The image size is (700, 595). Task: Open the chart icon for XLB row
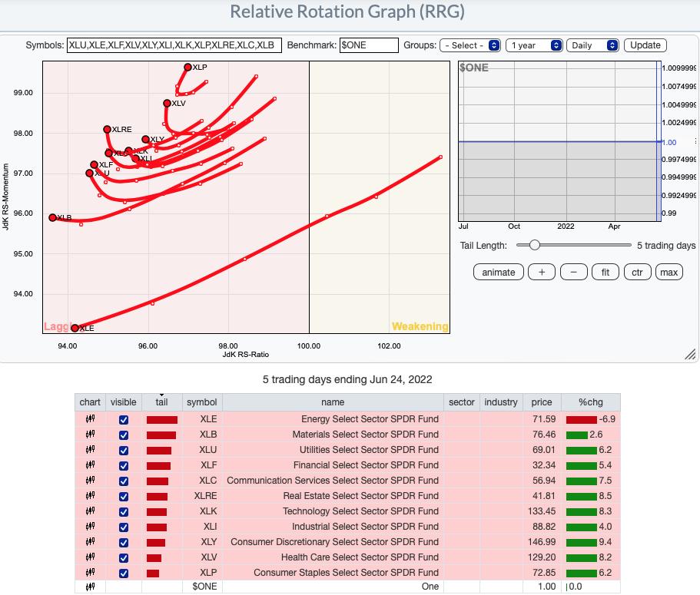coord(89,435)
